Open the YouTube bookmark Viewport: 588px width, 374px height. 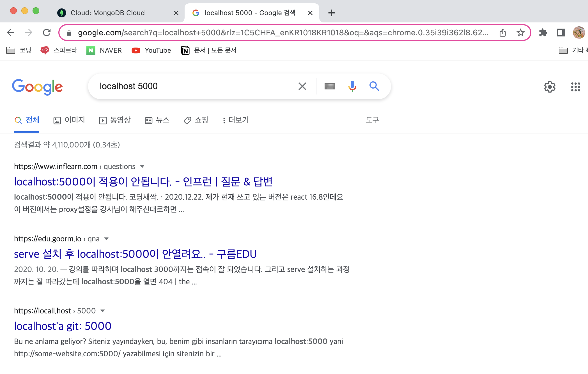[151, 50]
